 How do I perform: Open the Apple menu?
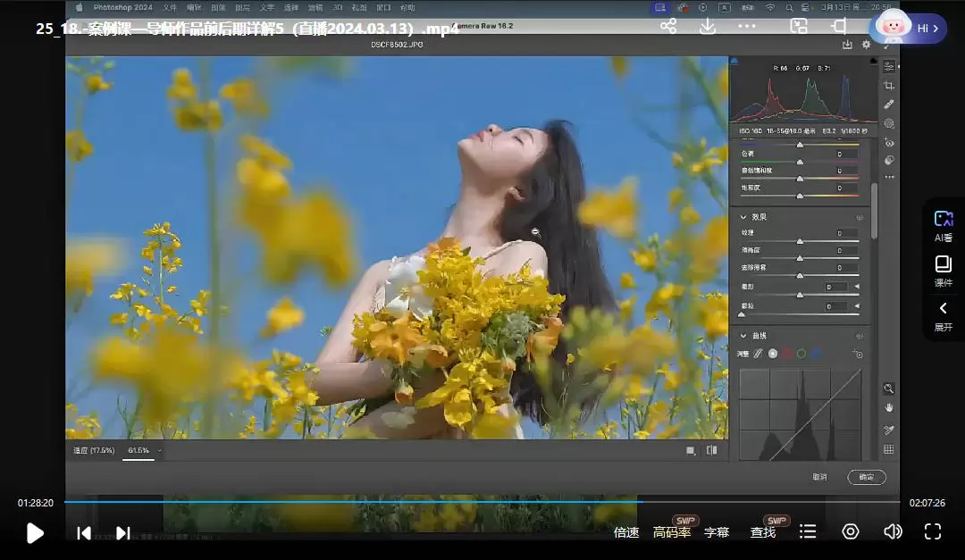(80, 7)
